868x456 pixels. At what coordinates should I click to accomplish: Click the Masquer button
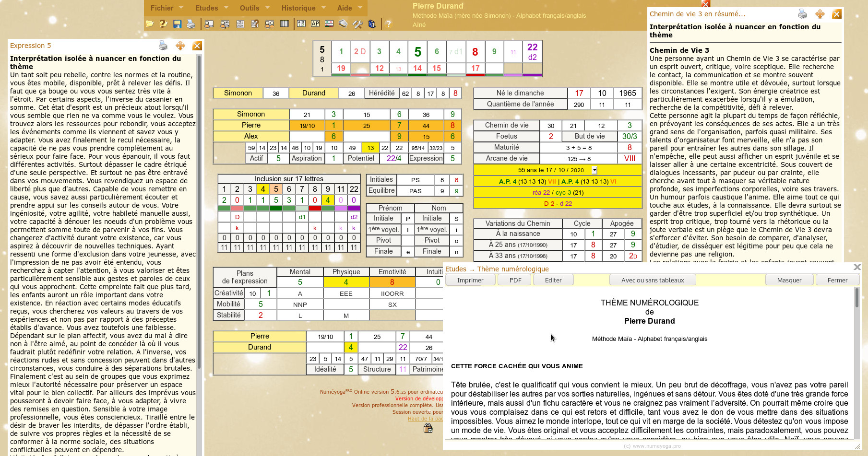point(789,280)
